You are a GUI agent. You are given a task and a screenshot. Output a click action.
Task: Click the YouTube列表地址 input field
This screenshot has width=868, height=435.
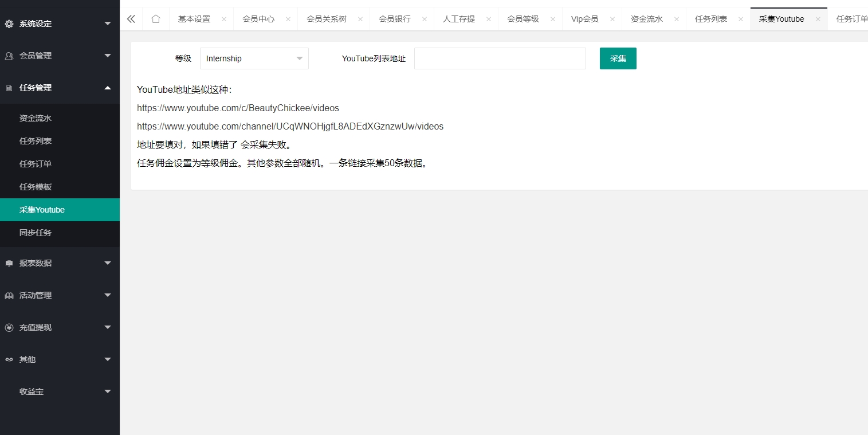coord(500,58)
